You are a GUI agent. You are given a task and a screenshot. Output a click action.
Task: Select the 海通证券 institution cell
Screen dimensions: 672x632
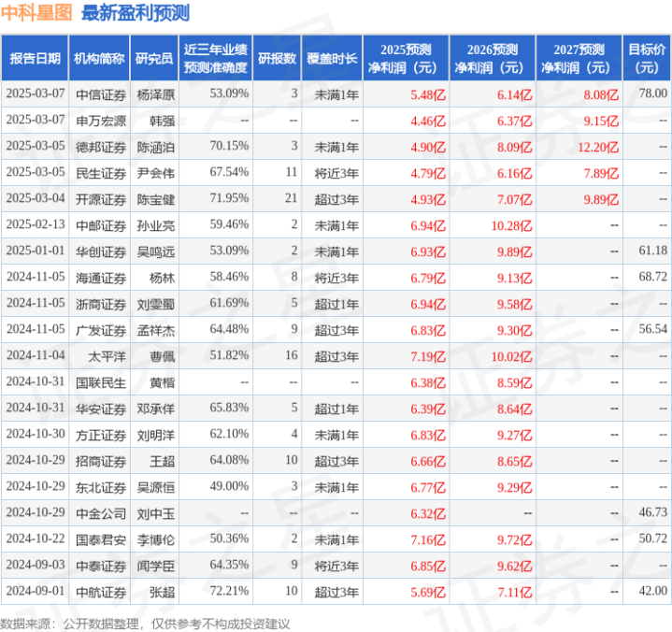click(x=101, y=278)
